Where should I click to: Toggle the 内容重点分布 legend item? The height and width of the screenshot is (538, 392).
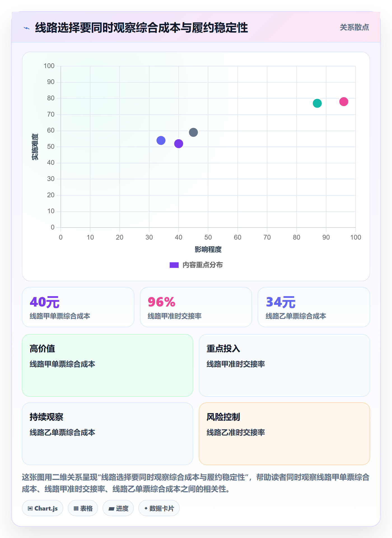pos(196,265)
